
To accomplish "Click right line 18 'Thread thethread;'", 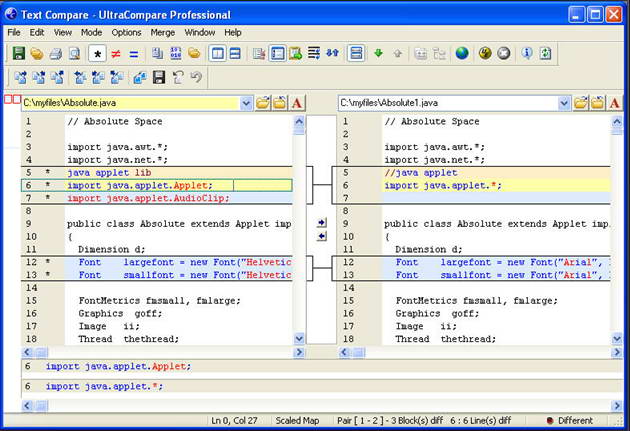I will 446,339.
